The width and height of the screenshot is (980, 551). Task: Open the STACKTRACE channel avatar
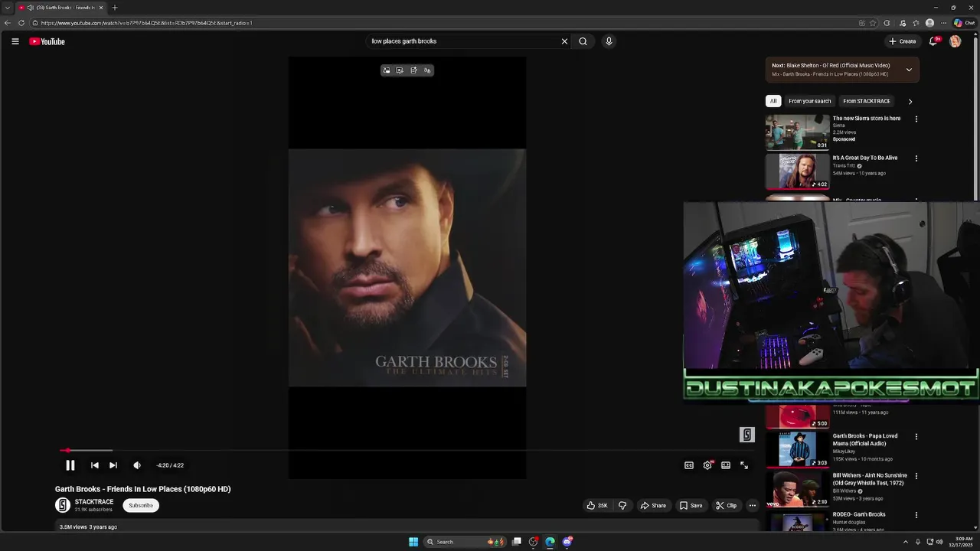click(63, 505)
